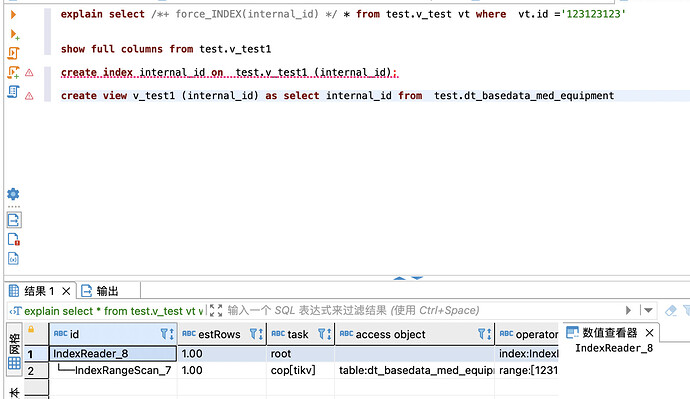The image size is (690, 399).
Task: Show the execution plan
Action: click(x=13, y=92)
